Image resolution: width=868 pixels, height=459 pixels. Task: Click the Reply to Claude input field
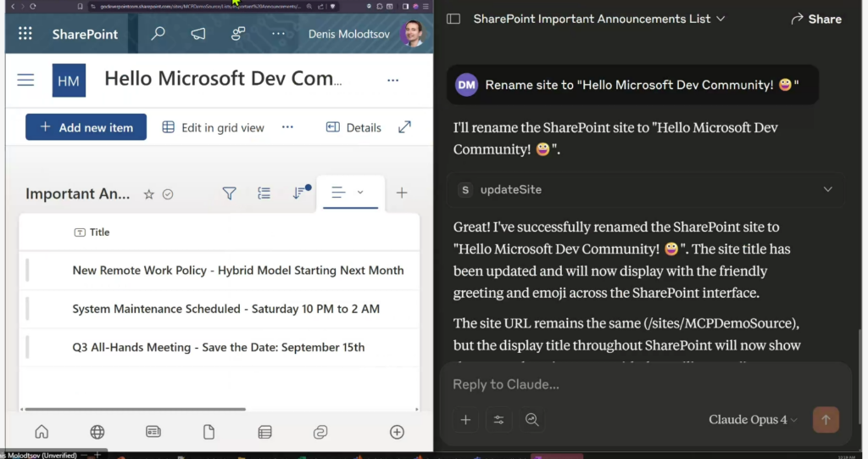[645, 384]
